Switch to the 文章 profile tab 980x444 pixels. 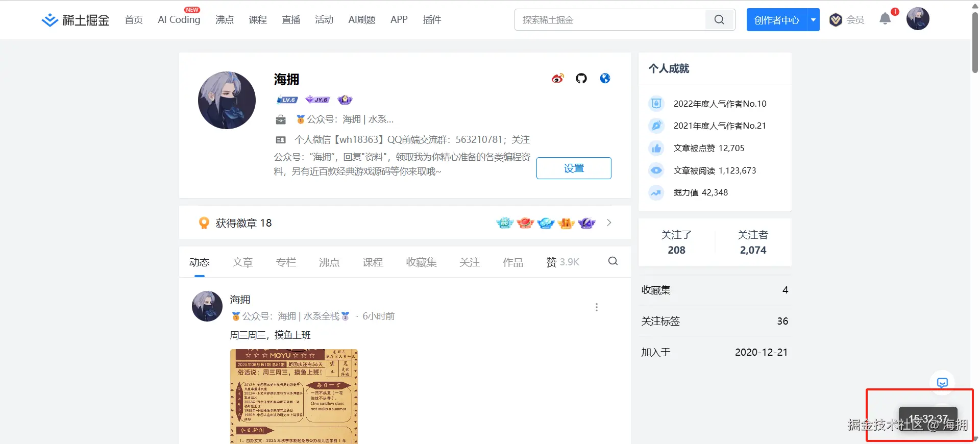(242, 262)
